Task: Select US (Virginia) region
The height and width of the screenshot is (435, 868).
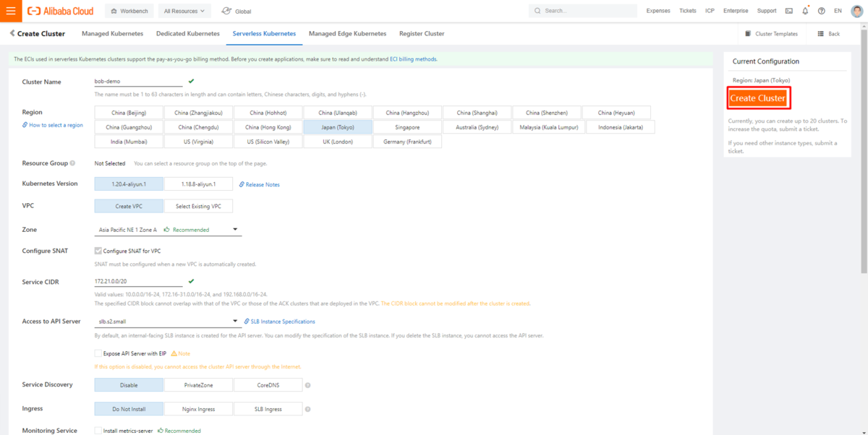Action: (x=198, y=142)
